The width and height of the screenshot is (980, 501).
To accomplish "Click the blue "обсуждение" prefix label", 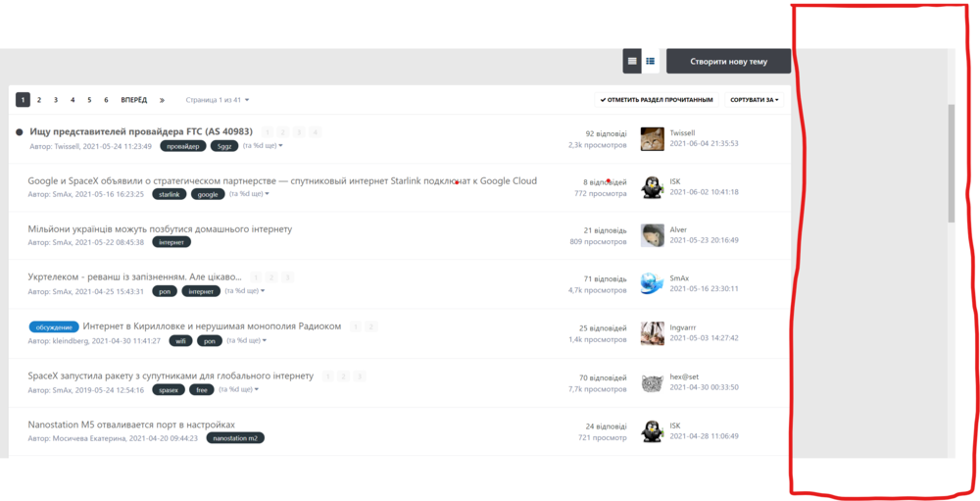I will pos(54,326).
